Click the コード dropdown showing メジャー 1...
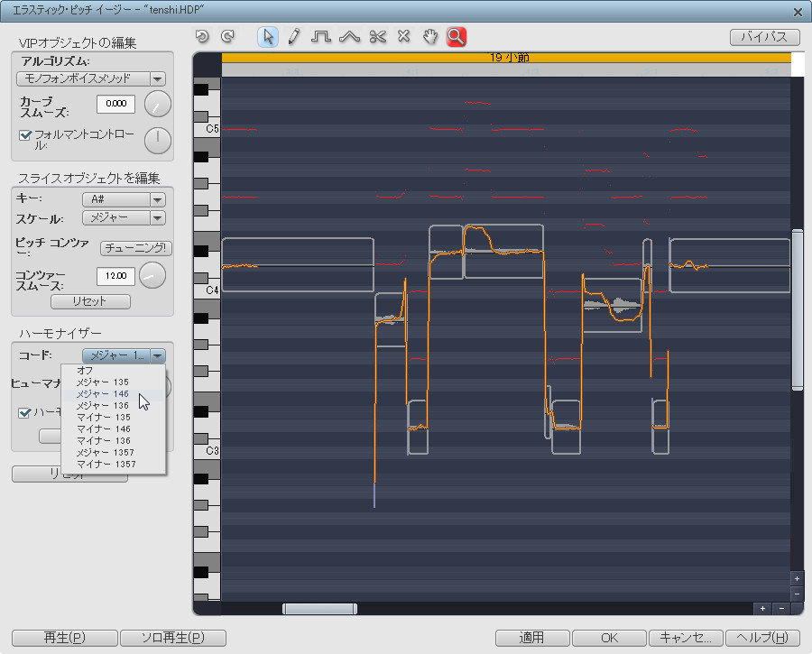The height and width of the screenshot is (654, 812). (x=124, y=355)
